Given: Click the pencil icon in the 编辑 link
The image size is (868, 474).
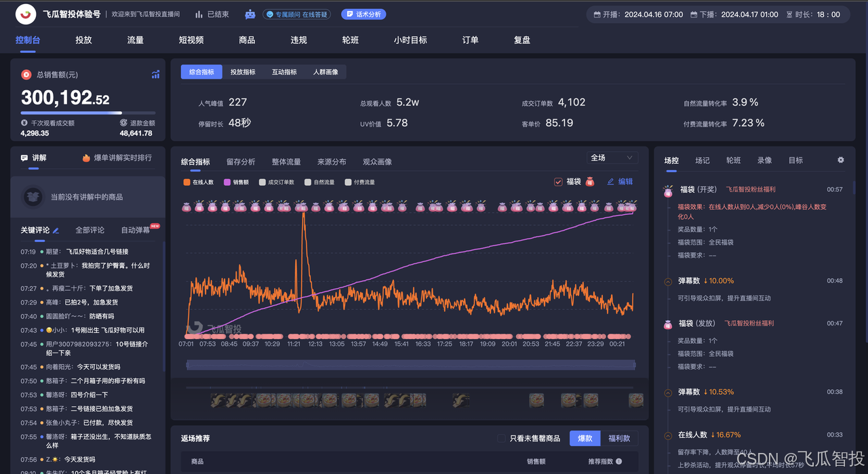Looking at the screenshot, I should 610,182.
